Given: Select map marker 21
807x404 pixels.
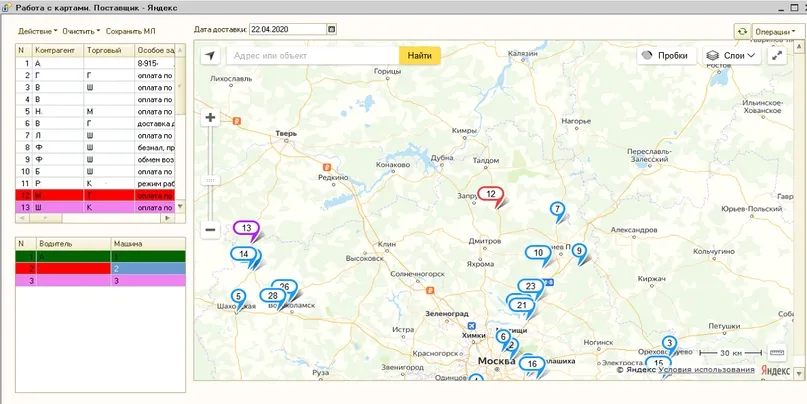Looking at the screenshot, I should [522, 305].
